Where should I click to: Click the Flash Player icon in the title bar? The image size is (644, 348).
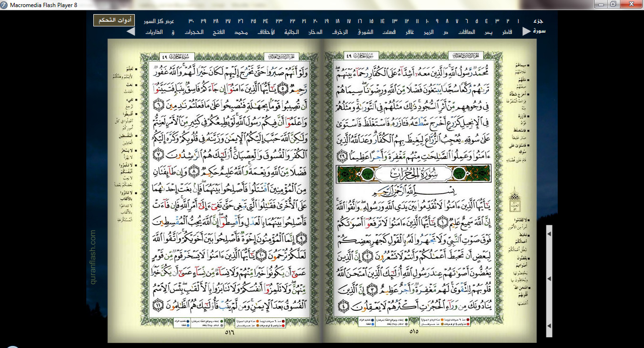point(5,5)
